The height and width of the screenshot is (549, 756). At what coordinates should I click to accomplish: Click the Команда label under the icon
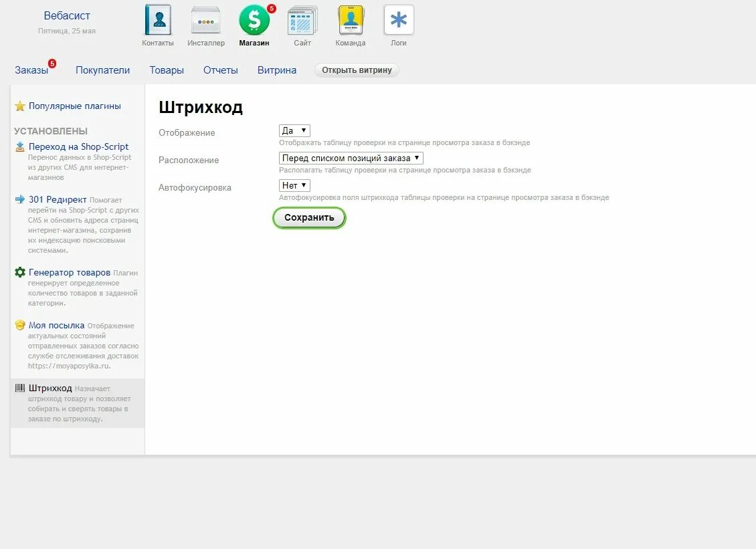pos(351,43)
